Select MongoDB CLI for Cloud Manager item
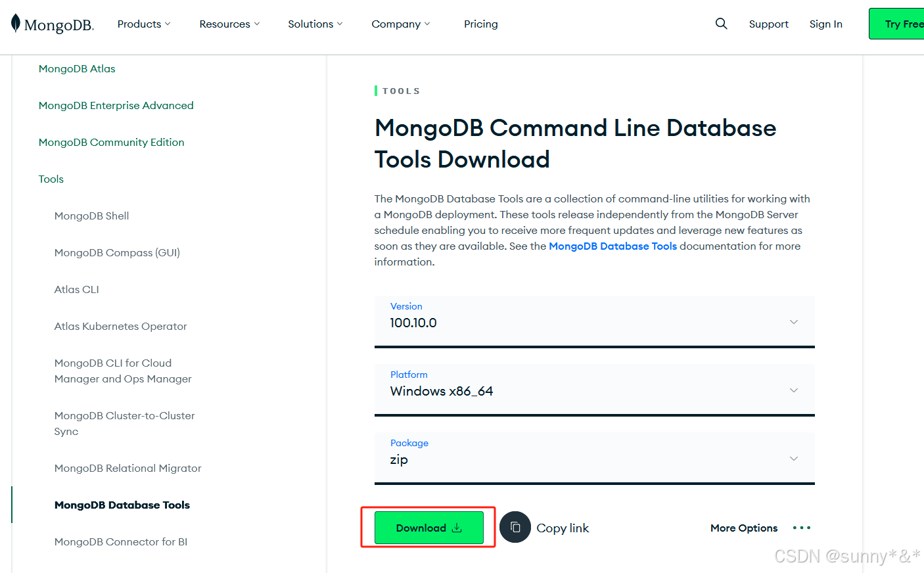The image size is (924, 573). point(123,371)
